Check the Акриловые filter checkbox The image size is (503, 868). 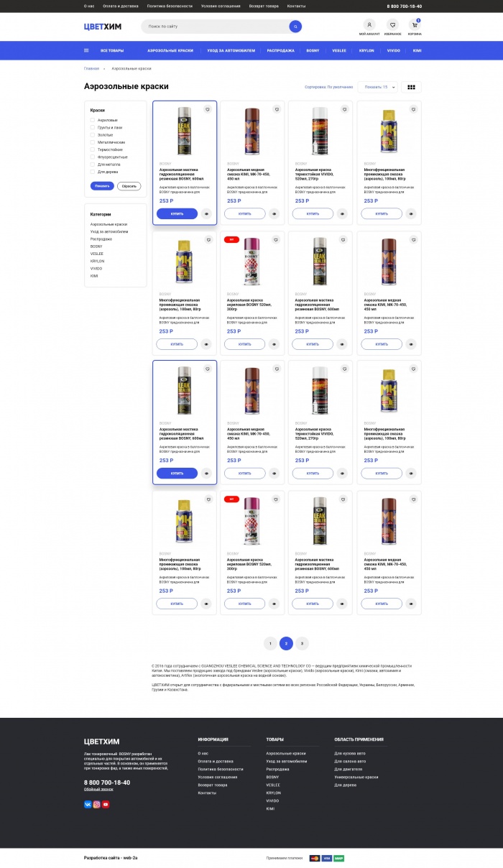point(93,120)
